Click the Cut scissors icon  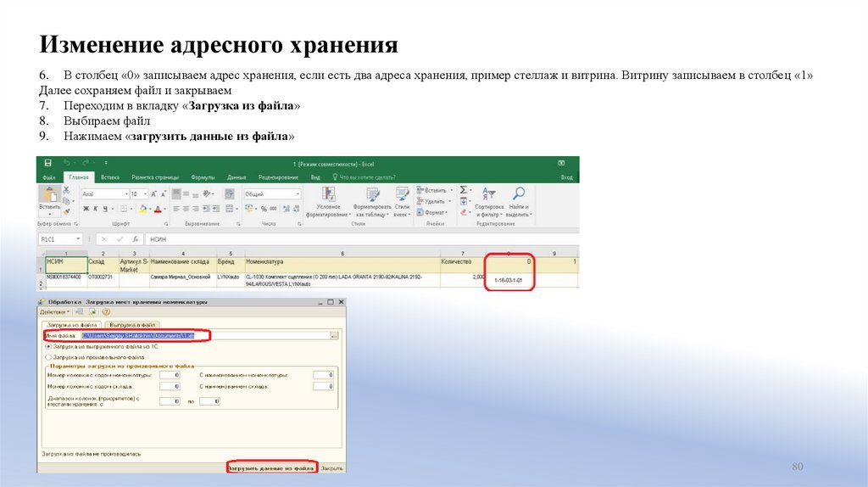point(66,189)
